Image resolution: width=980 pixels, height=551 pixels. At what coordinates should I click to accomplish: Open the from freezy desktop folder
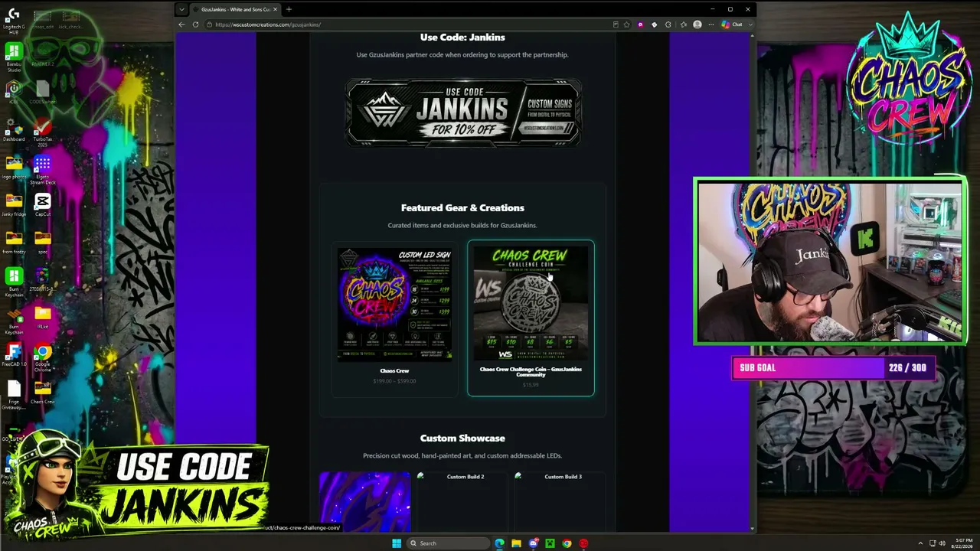click(x=14, y=242)
